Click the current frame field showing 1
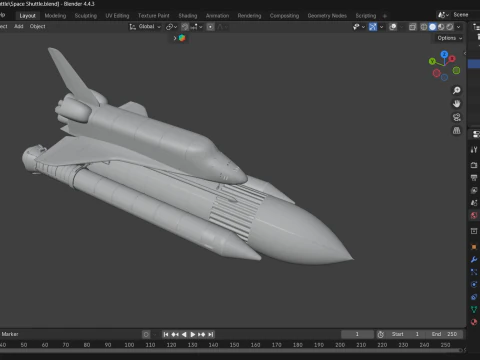 click(x=357, y=334)
